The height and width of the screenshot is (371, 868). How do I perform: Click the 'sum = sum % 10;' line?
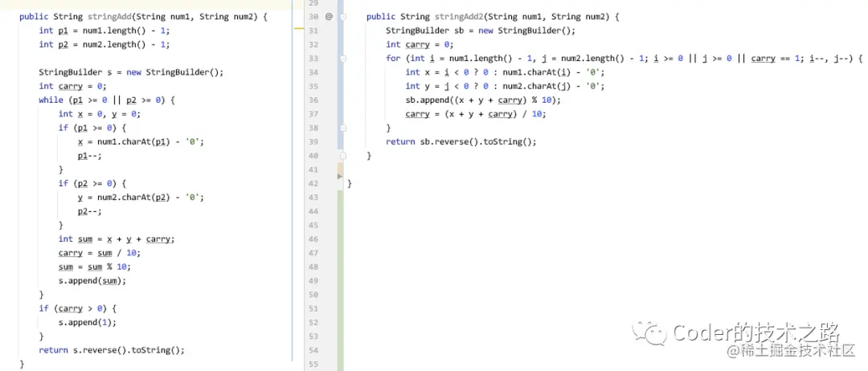pos(95,267)
